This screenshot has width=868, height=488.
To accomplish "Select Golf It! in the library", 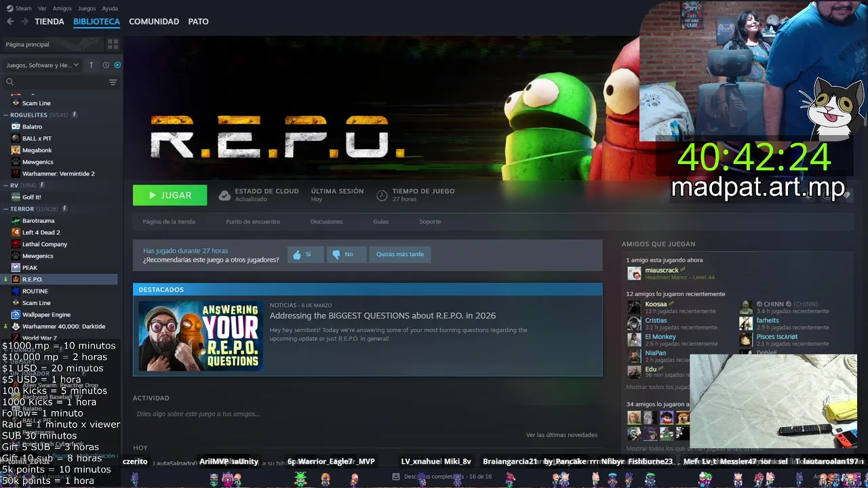I will click(32, 197).
